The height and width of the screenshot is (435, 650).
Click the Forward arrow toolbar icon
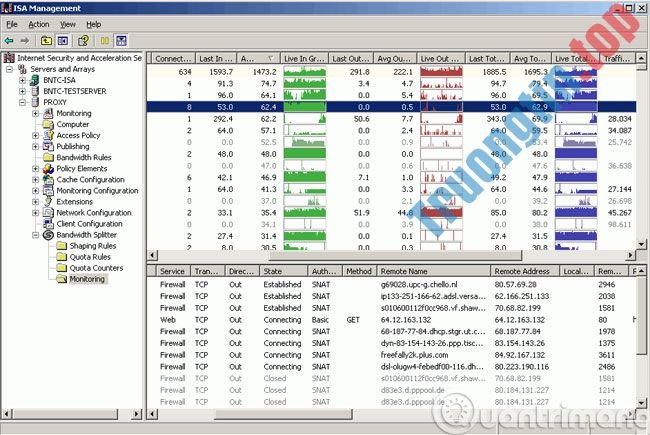(x=24, y=40)
